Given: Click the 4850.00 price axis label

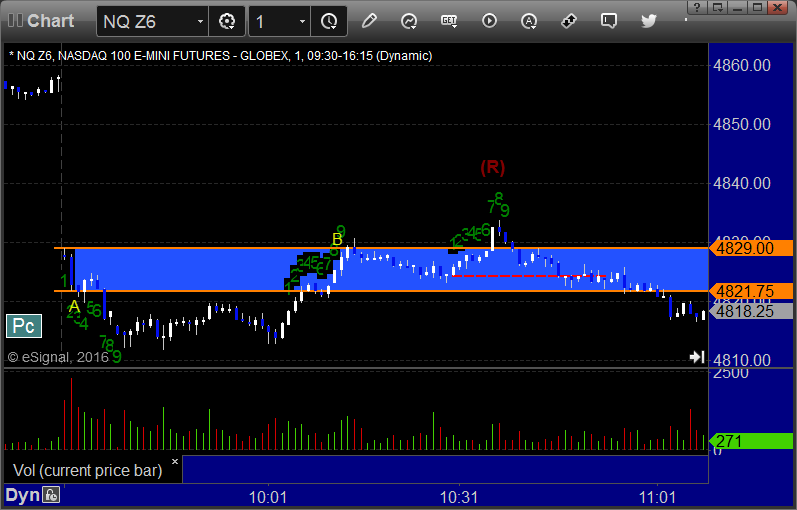Looking at the screenshot, I should tap(742, 124).
